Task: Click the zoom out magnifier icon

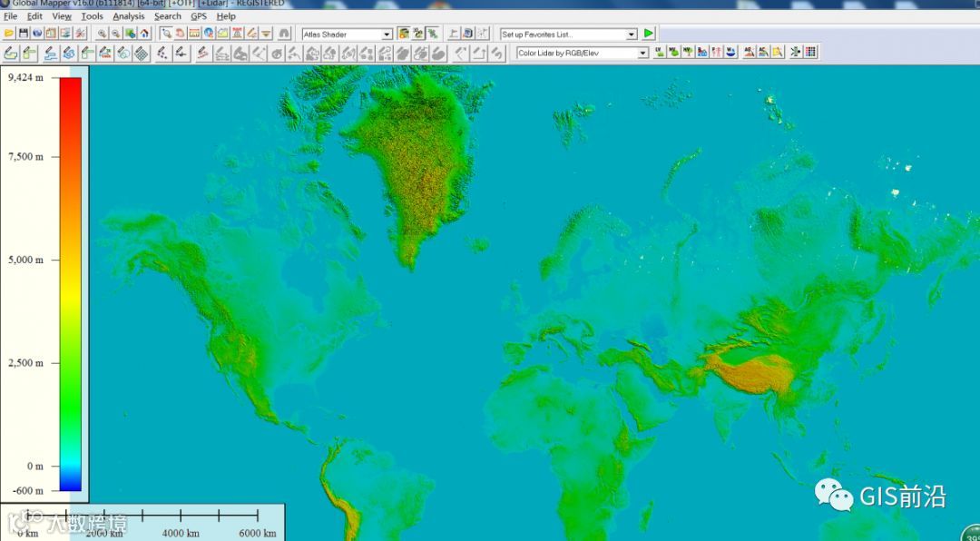Action: (x=115, y=34)
